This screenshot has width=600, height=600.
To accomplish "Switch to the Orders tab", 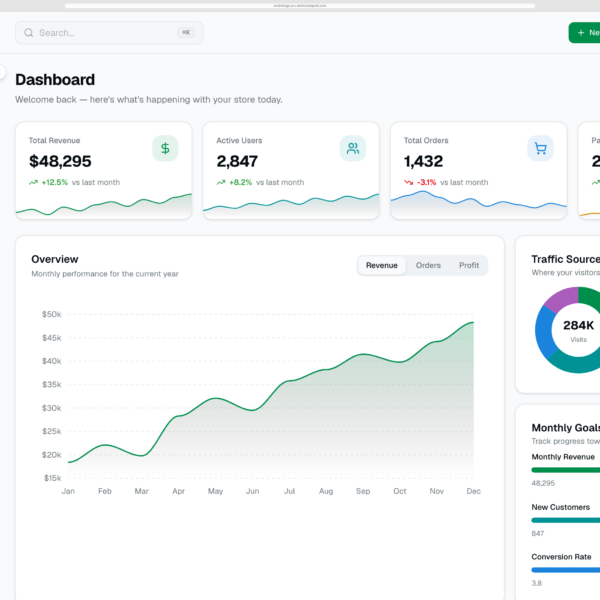I will pyautogui.click(x=428, y=265).
